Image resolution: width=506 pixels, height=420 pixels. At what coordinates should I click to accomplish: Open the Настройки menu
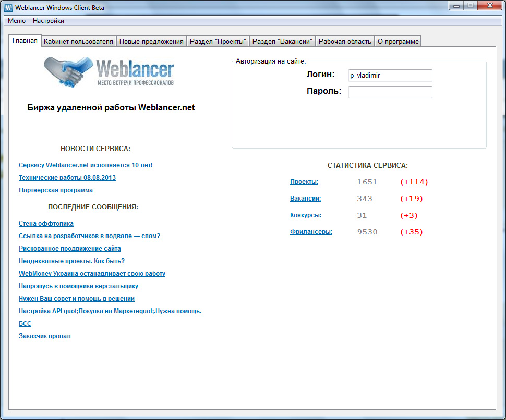49,21
